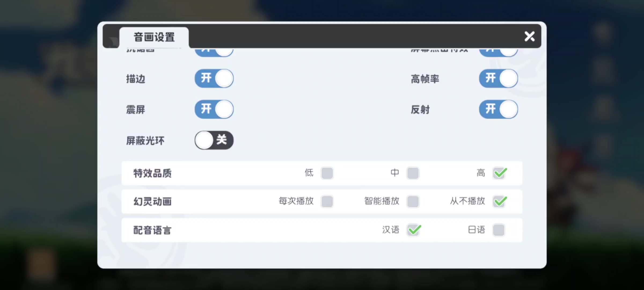This screenshot has height=290, width=644.
Task: Select the 音画设置 tab
Action: pos(154,37)
